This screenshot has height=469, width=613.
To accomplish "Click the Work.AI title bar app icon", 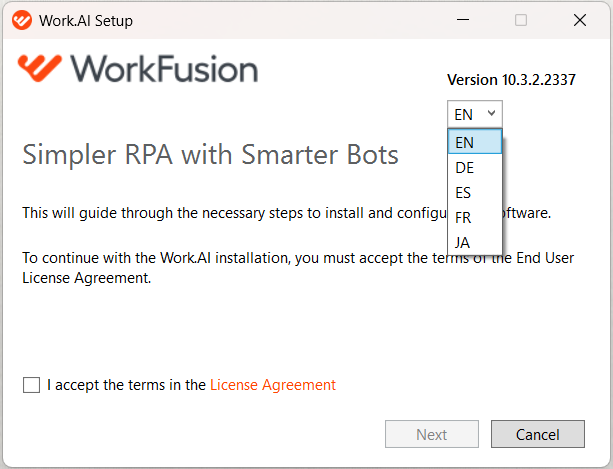I will [22, 20].
